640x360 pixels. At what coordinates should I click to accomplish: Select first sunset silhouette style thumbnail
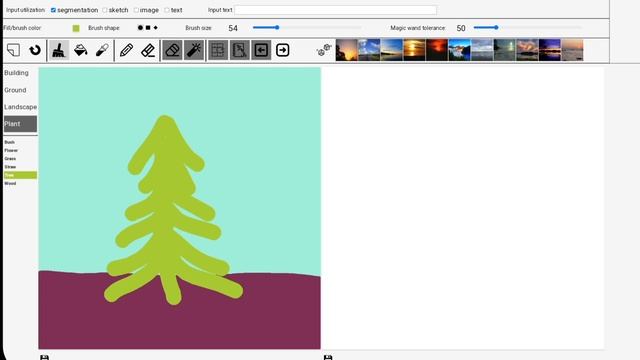(x=347, y=50)
